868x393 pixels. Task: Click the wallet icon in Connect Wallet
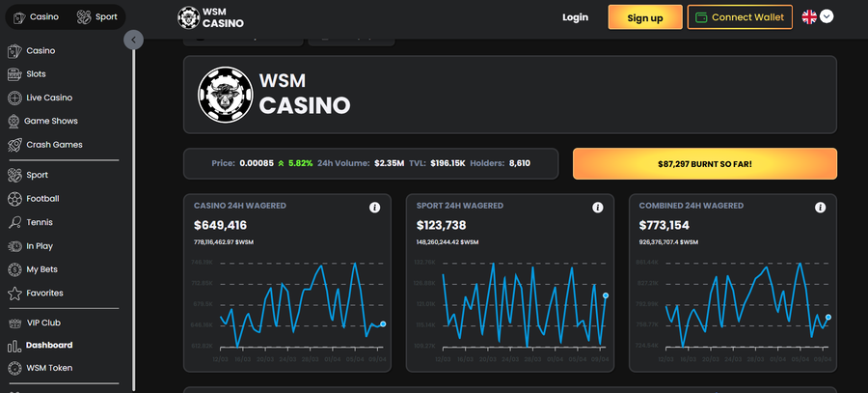pyautogui.click(x=701, y=17)
